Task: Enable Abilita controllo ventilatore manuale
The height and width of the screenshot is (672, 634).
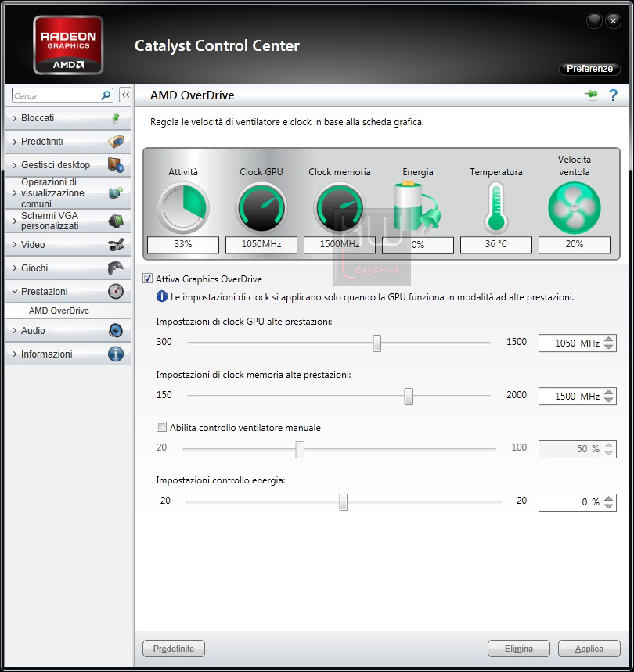Action: tap(161, 427)
